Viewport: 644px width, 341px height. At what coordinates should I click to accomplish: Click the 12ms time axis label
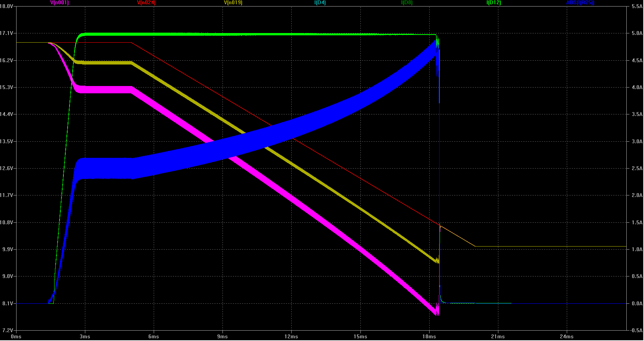(x=291, y=337)
